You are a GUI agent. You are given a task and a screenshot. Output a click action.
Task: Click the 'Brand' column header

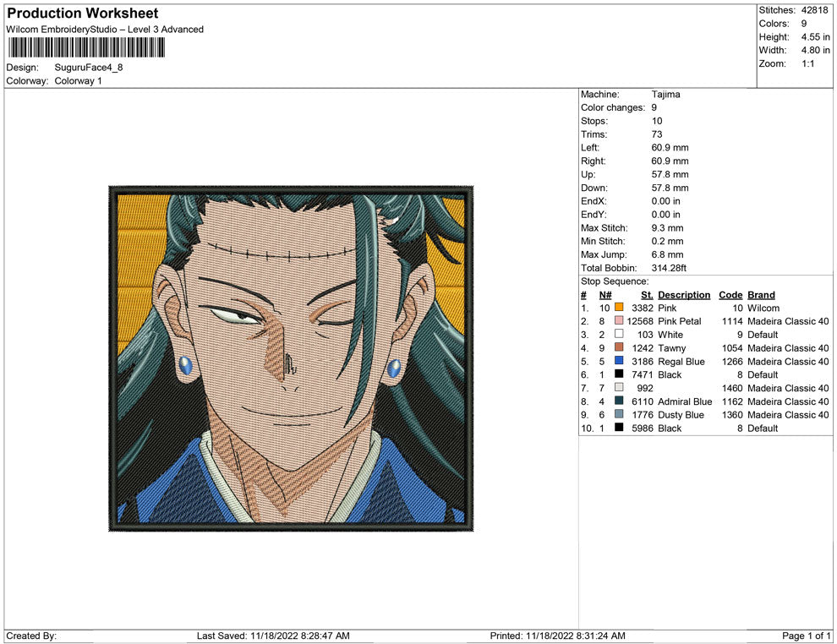pyautogui.click(x=761, y=295)
